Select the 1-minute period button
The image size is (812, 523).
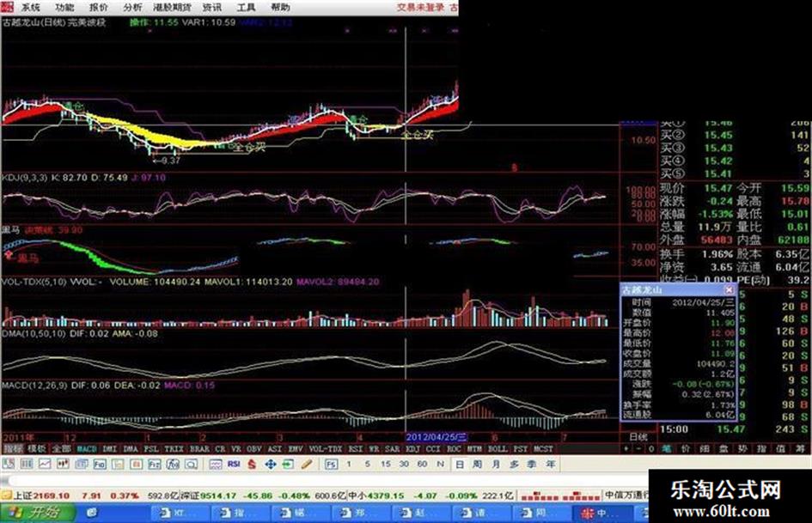349,464
